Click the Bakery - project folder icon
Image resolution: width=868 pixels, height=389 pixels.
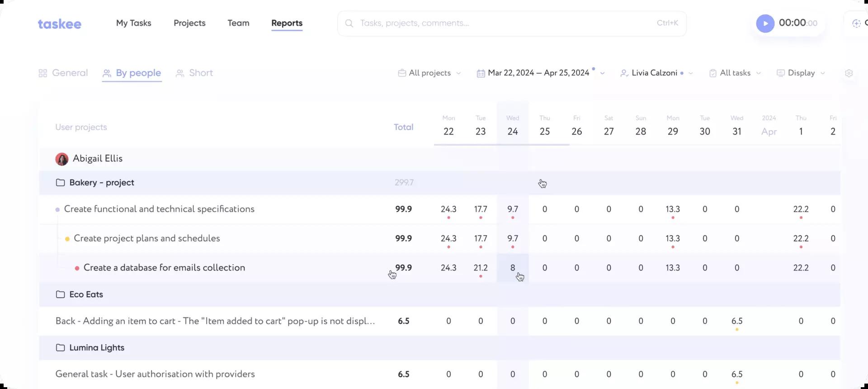coord(60,183)
